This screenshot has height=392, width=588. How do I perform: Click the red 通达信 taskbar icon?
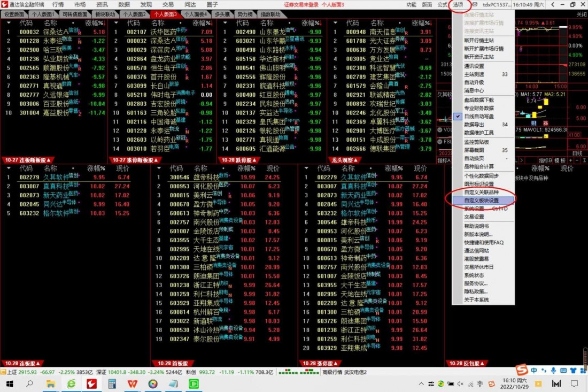91,384
